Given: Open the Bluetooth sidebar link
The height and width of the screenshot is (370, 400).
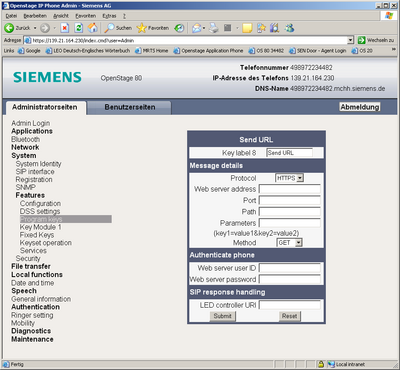Looking at the screenshot, I should (x=26, y=139).
